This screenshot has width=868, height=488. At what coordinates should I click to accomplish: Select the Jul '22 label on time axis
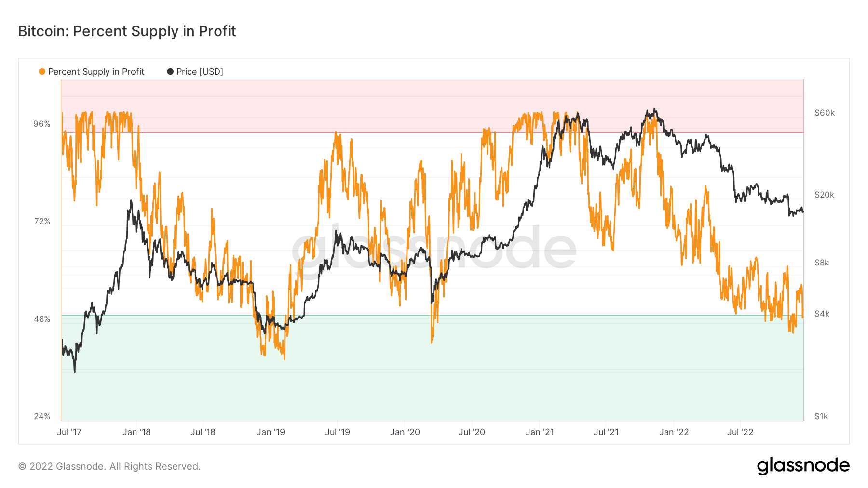click(x=740, y=432)
